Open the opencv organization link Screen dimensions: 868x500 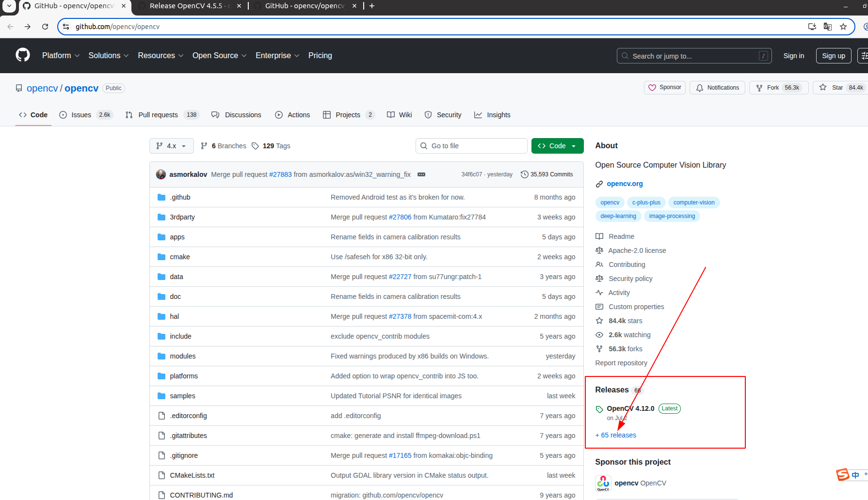42,88
